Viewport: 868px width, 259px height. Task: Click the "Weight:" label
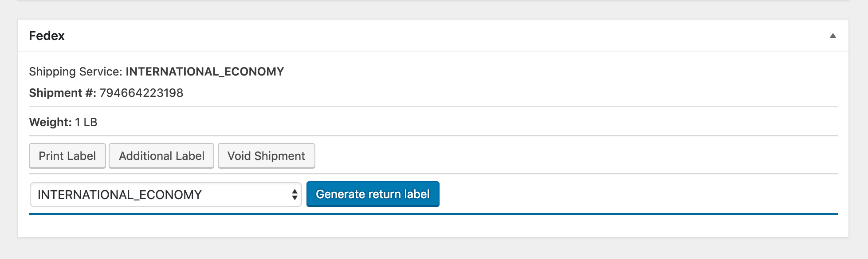51,122
